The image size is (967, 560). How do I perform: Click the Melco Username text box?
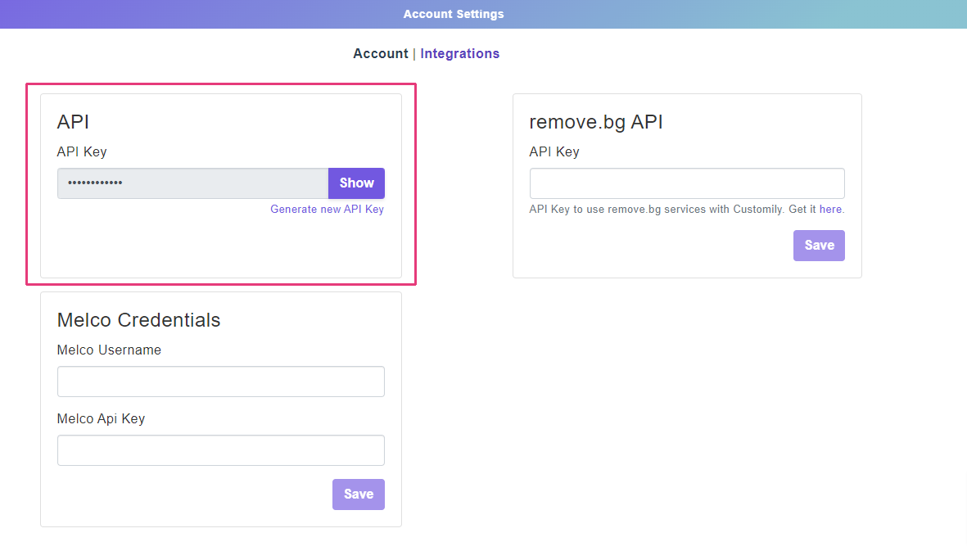pyautogui.click(x=220, y=382)
